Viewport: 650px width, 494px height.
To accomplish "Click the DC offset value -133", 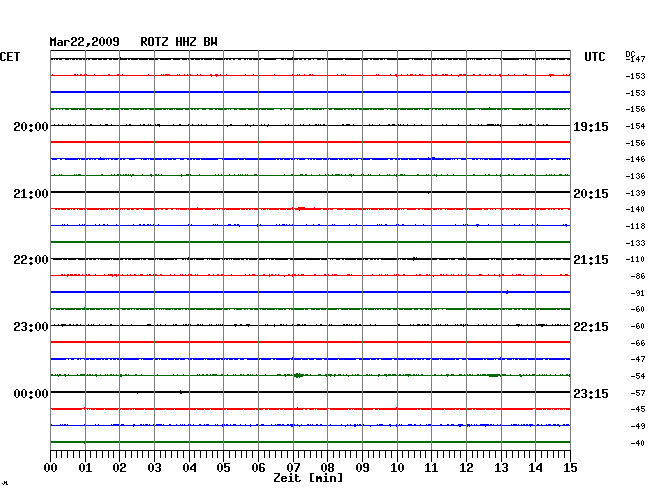I will (635, 243).
